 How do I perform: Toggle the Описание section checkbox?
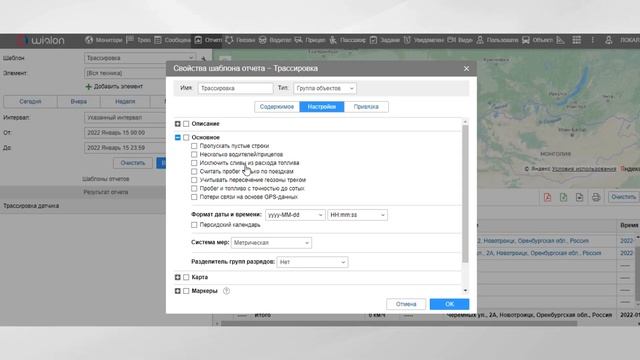186,124
